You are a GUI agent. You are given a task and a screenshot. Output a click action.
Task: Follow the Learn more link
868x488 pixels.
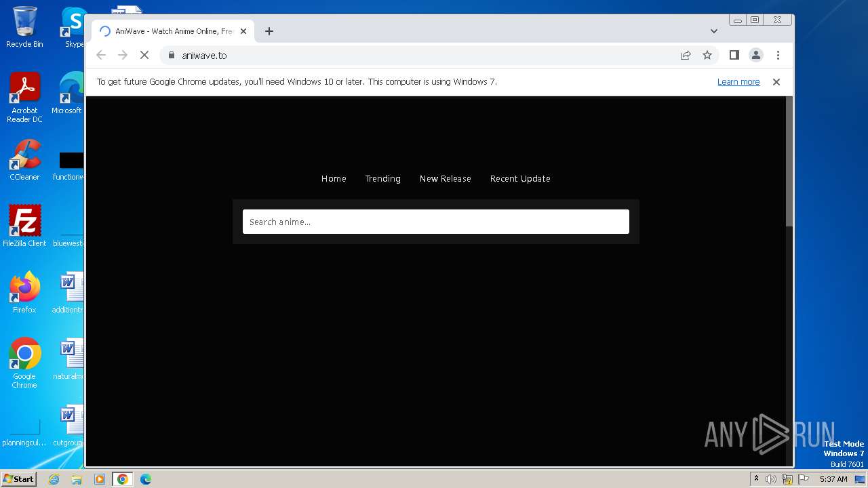738,82
